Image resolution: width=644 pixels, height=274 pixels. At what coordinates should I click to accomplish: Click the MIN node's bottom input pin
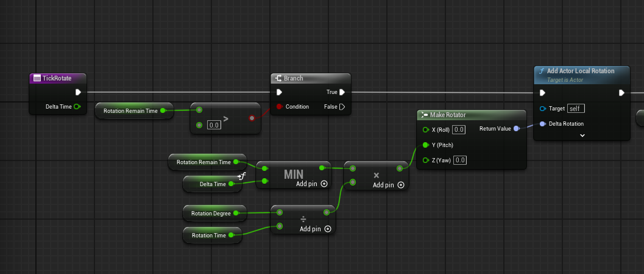pos(265,181)
